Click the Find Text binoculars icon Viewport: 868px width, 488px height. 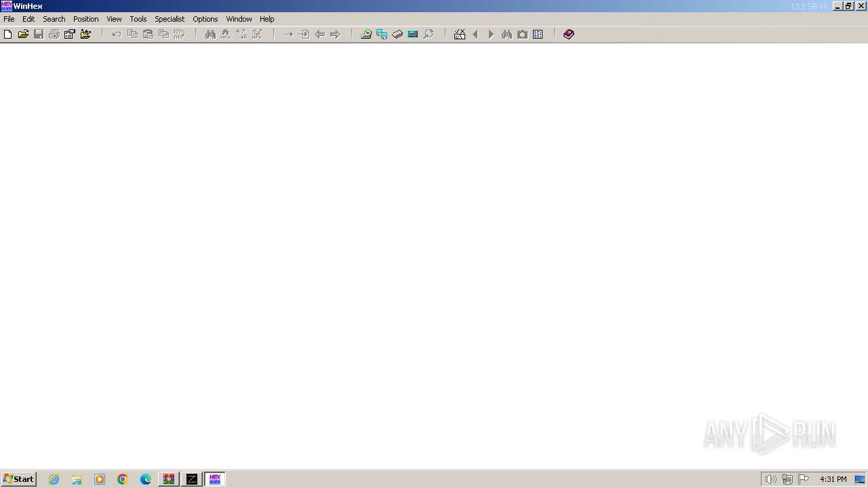(210, 34)
